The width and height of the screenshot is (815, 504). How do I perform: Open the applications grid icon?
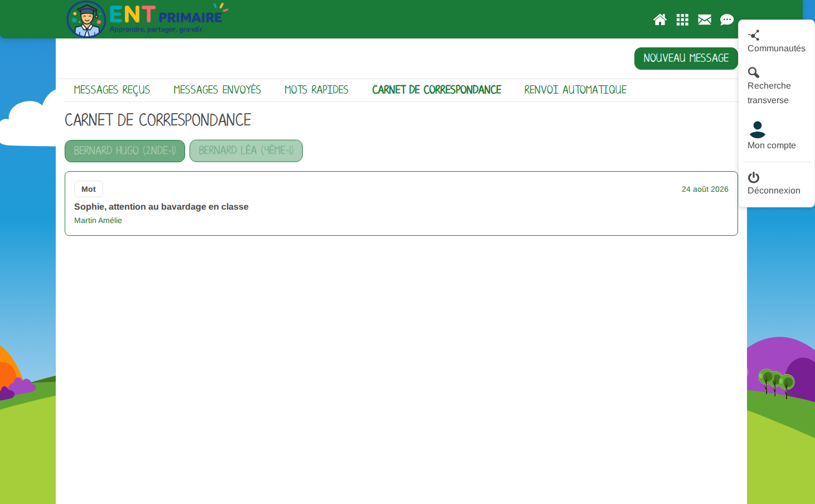[x=682, y=20]
